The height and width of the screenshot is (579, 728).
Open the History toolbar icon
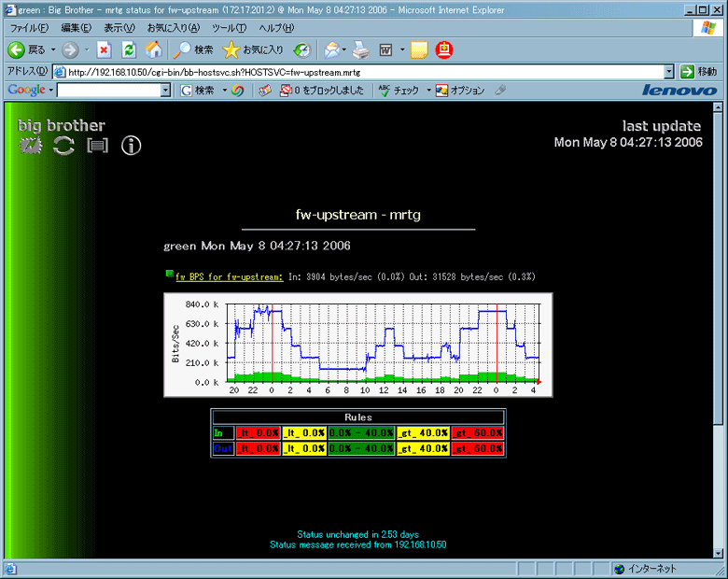coord(302,49)
